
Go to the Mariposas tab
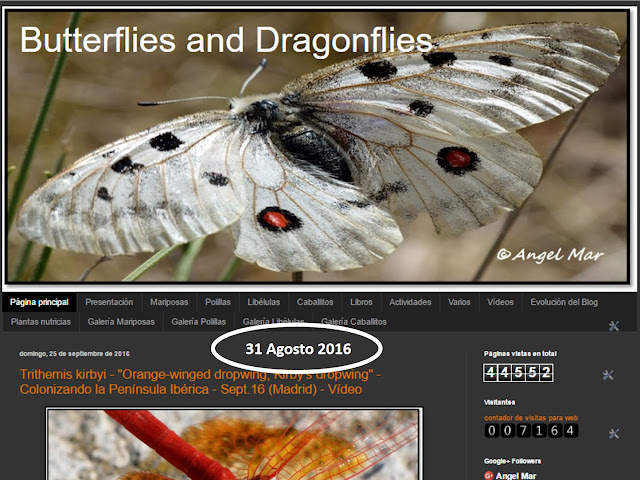coord(169,302)
